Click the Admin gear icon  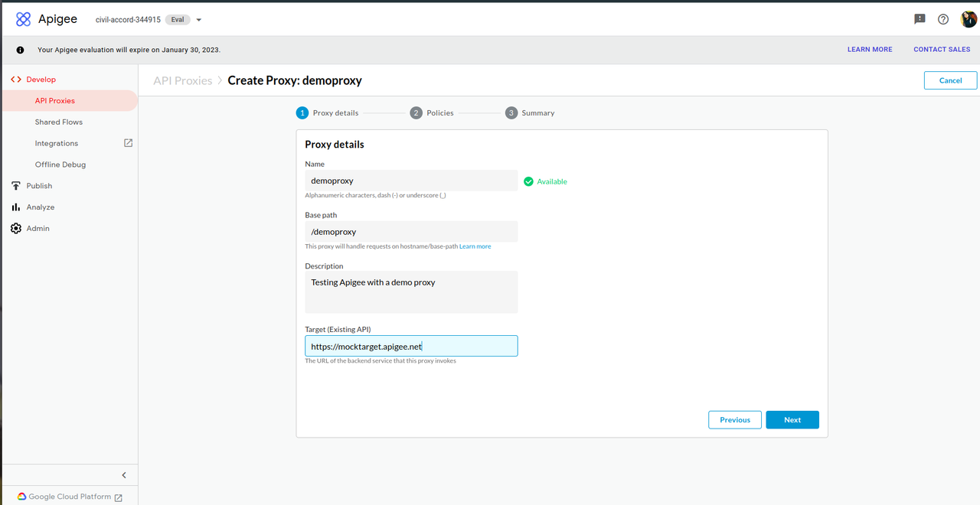[16, 229]
